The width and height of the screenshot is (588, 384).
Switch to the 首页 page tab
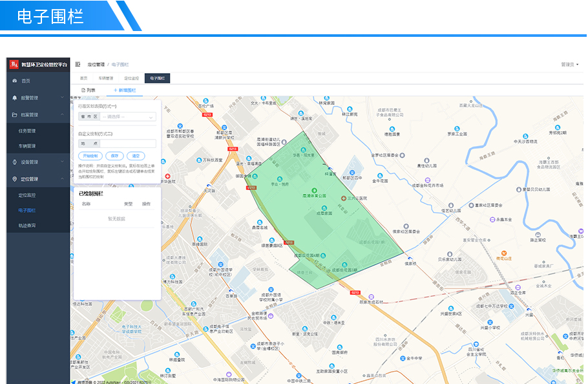pyautogui.click(x=83, y=78)
